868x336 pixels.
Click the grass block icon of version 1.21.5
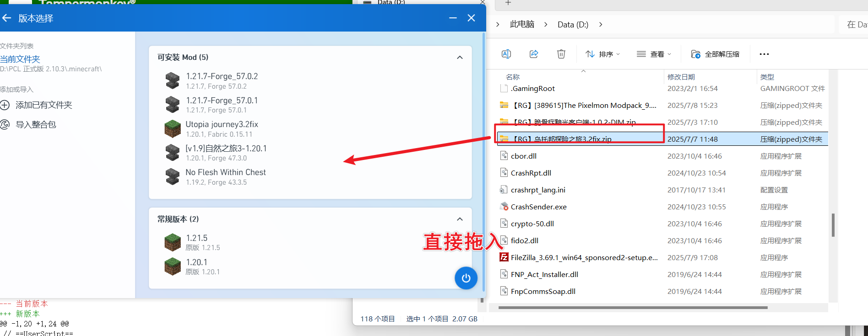point(173,242)
